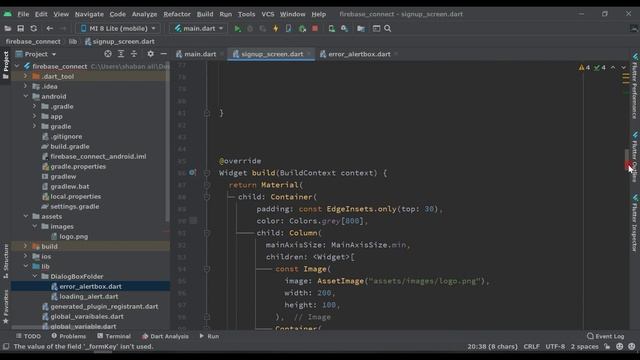Click Expand All in project panel
Screen dimensions: 640x360
pos(121,54)
